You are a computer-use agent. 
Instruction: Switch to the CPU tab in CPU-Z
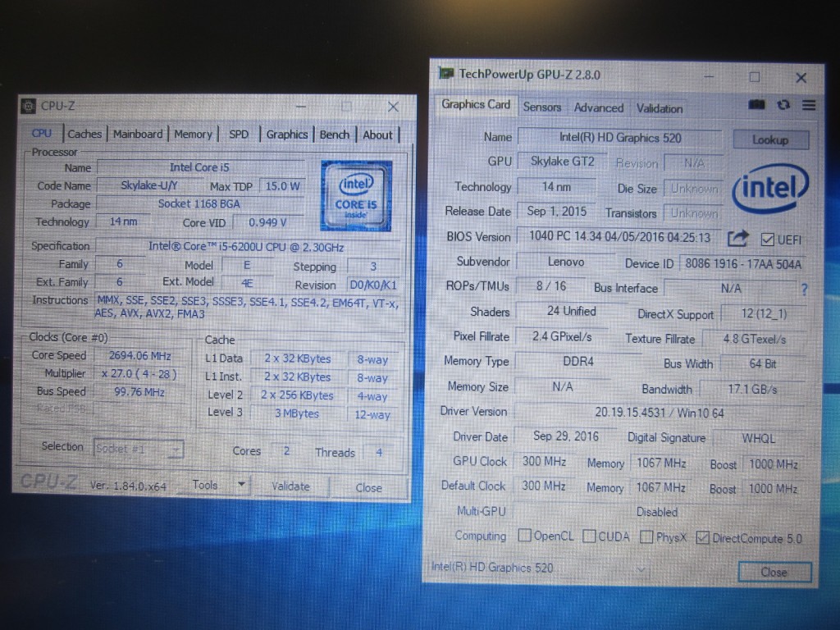(x=41, y=133)
